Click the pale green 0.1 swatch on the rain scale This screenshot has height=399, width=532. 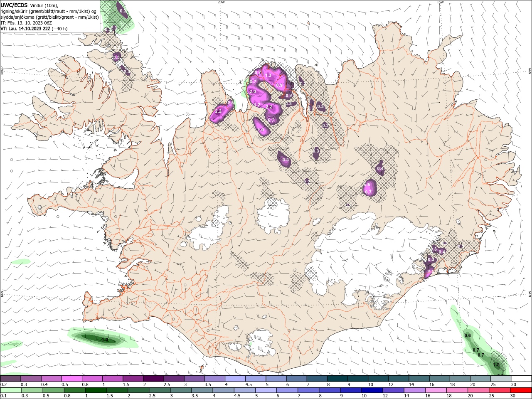coord(10,390)
